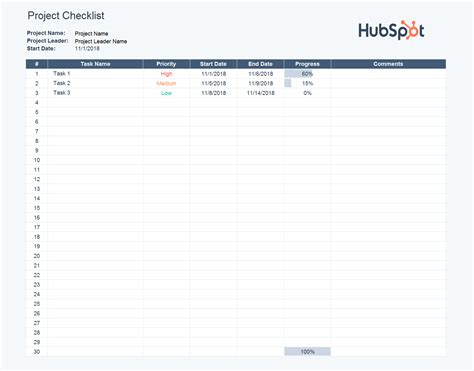Image resolution: width=474 pixels, height=371 pixels.
Task: Click the Progress column header
Action: click(x=307, y=64)
